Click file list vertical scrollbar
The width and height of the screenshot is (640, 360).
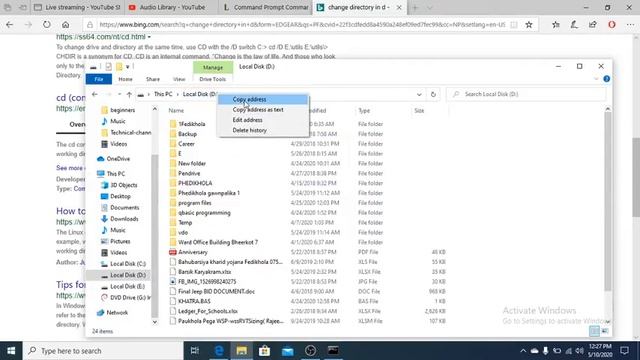pyautogui.click(x=608, y=201)
